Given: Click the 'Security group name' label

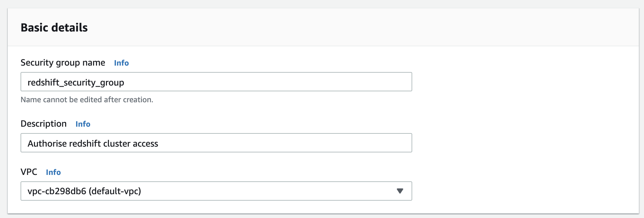Looking at the screenshot, I should (63, 63).
